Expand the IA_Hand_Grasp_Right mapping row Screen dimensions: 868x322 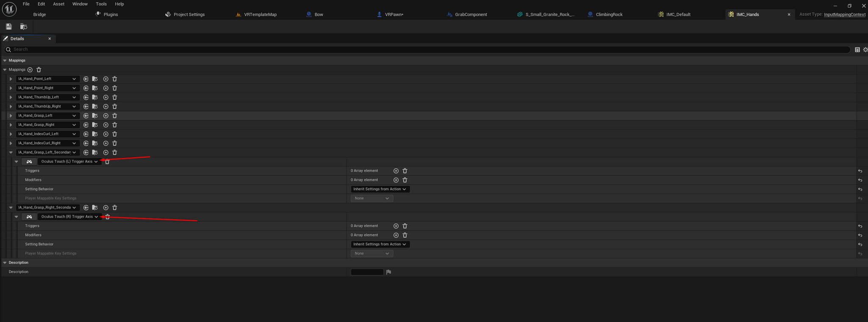point(11,125)
